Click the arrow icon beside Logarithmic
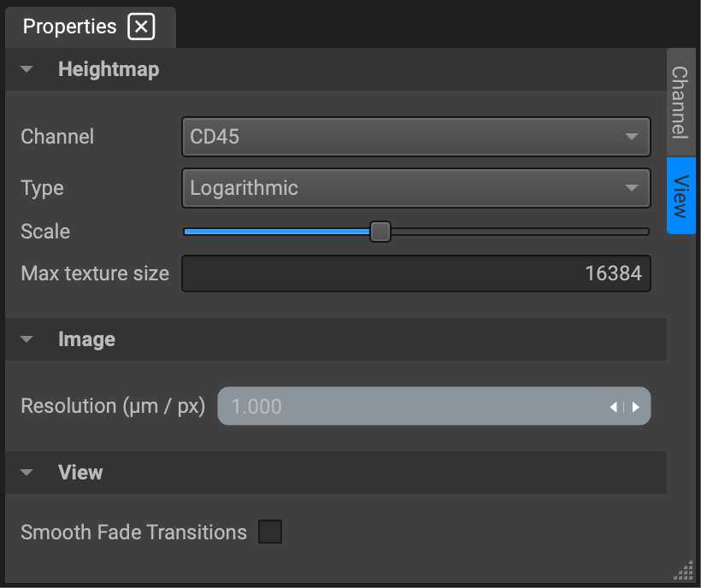The height and width of the screenshot is (588, 701). click(631, 188)
